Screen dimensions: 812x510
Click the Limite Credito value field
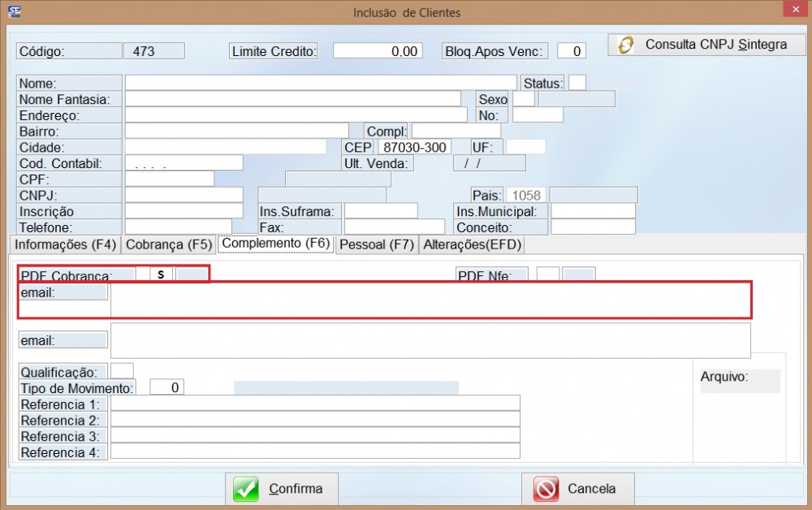378,50
